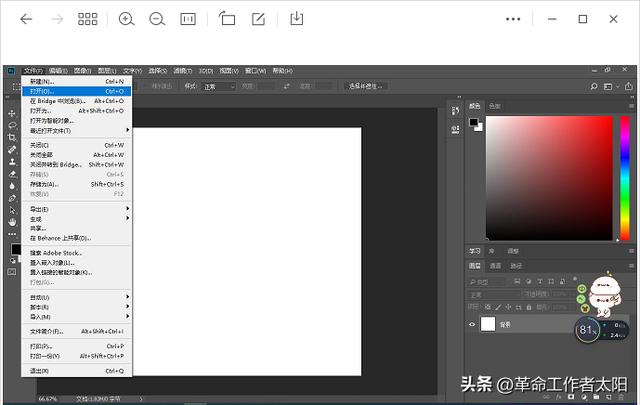Image resolution: width=640 pixels, height=405 pixels.
Task: Click the 选择并遮住 button in options bar
Action: 366,86
